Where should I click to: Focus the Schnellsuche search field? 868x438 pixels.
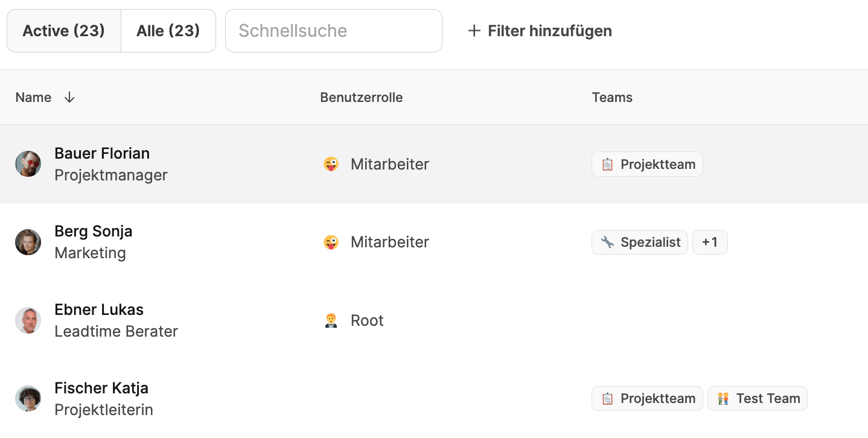click(x=333, y=31)
